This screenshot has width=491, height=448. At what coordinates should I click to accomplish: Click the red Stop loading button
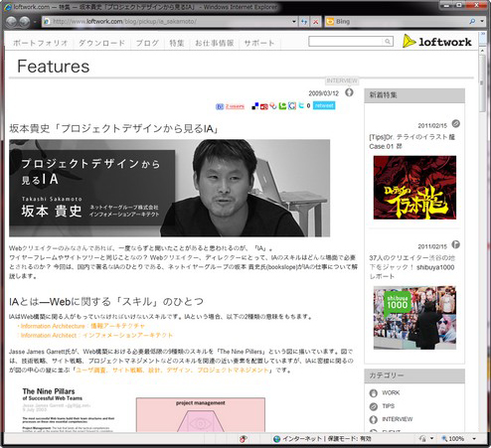[316, 22]
